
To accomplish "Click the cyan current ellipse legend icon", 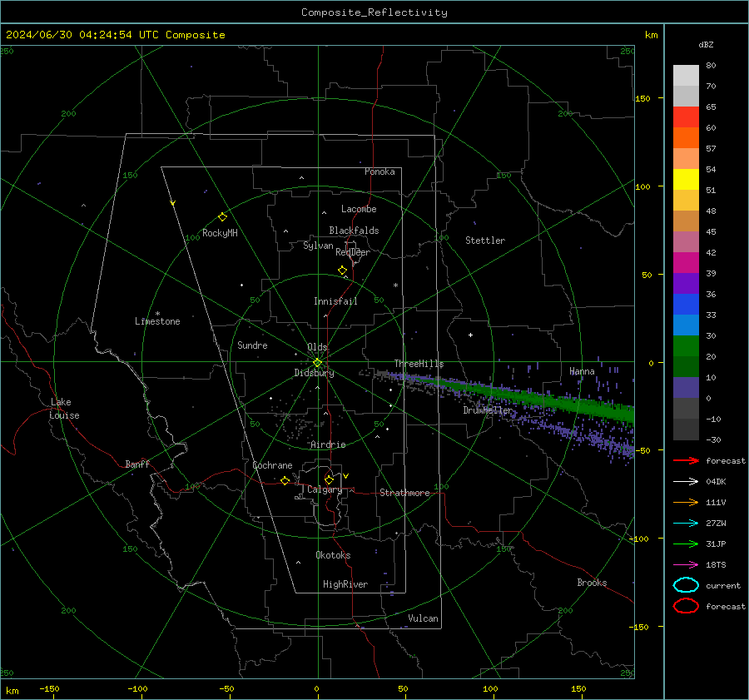I will (x=686, y=585).
